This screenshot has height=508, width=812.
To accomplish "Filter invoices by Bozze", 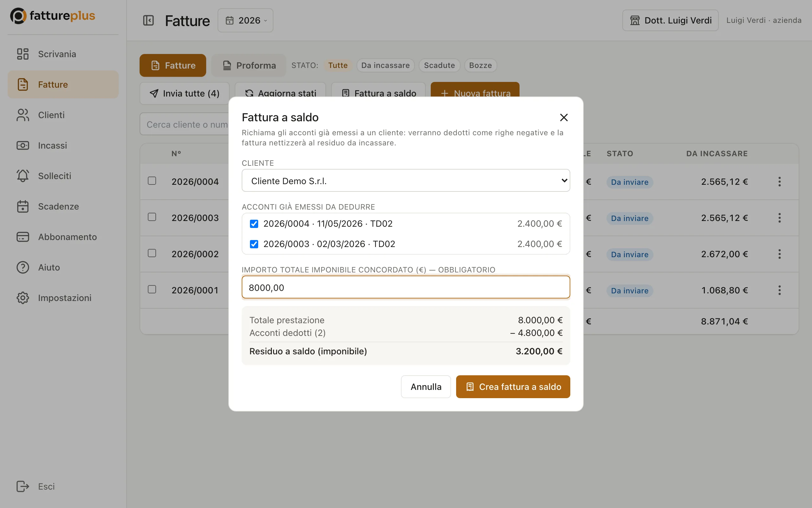I will pyautogui.click(x=480, y=65).
